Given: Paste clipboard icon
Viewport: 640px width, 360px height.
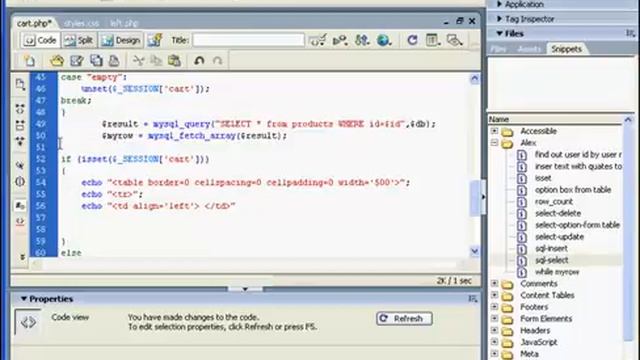Looking at the screenshot, I should point(174,61).
